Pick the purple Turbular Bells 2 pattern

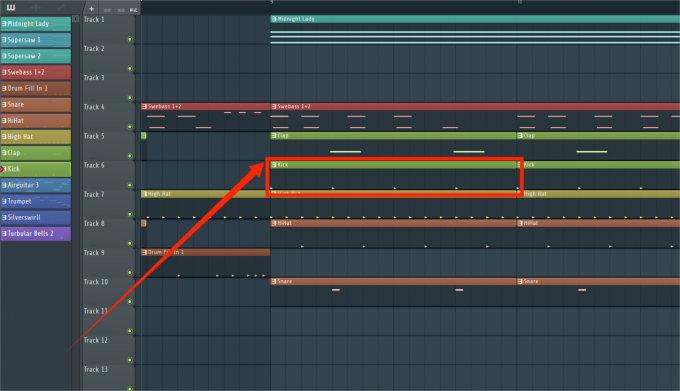[x=36, y=233]
